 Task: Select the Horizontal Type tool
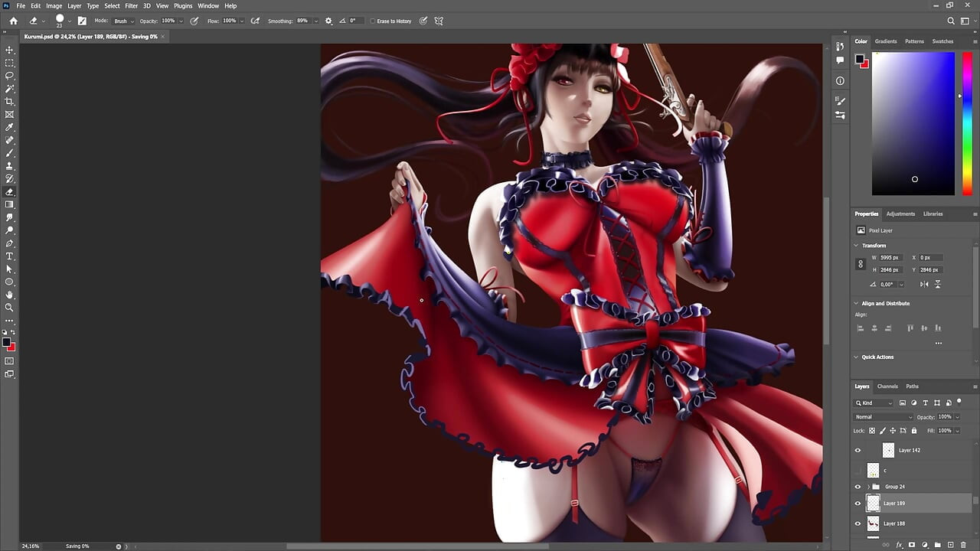pos(10,256)
